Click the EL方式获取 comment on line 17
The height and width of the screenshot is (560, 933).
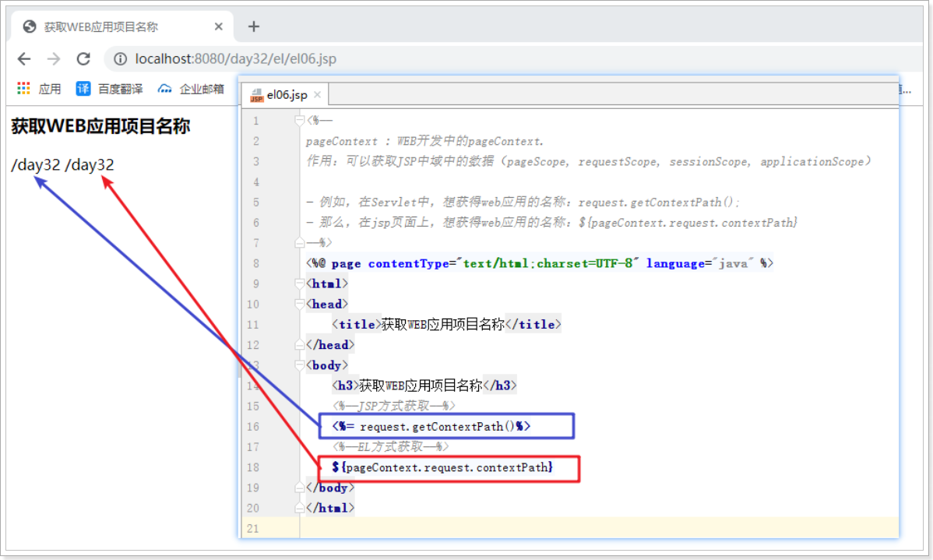pyautogui.click(x=390, y=446)
